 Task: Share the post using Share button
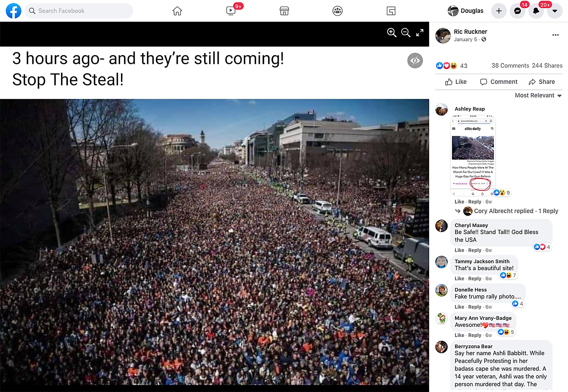(x=542, y=82)
